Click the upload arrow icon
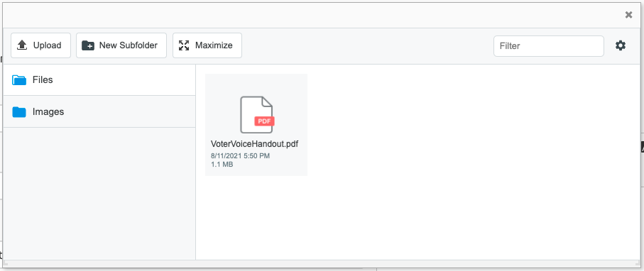 point(22,45)
